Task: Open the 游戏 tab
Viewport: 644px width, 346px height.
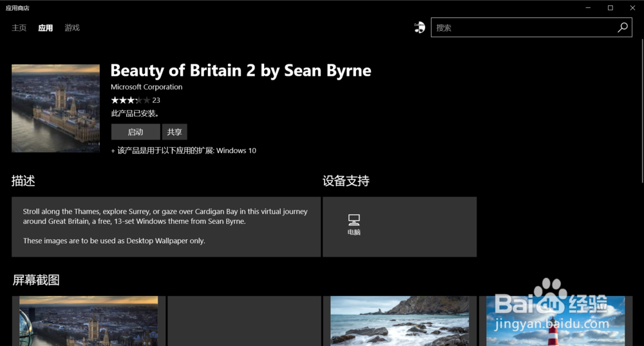Action: [72, 28]
